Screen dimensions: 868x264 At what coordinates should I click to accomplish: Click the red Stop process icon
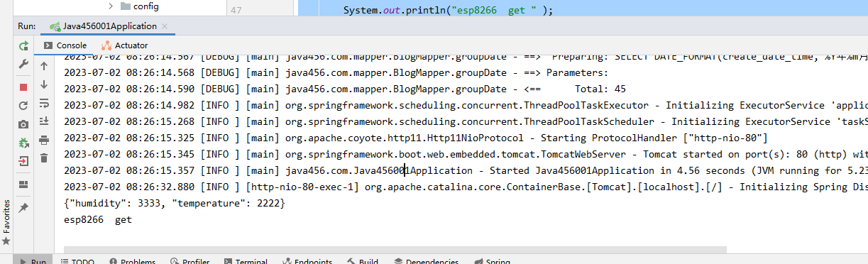[x=23, y=87]
